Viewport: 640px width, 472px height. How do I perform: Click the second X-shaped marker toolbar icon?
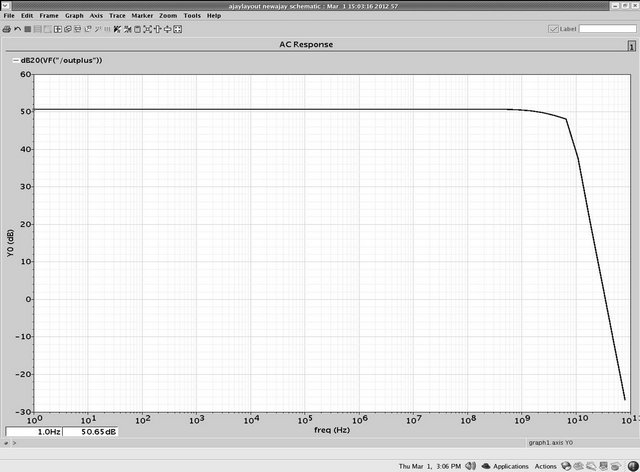128,29
